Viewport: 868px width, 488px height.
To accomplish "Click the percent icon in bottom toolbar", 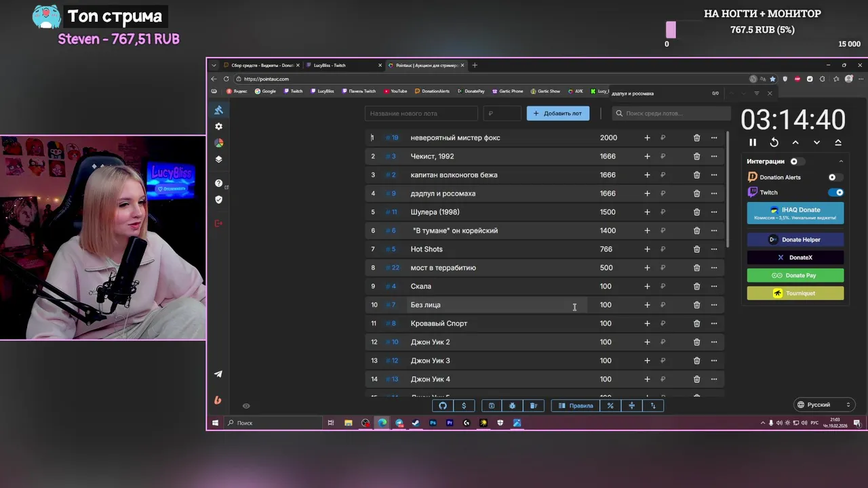I will tap(610, 406).
